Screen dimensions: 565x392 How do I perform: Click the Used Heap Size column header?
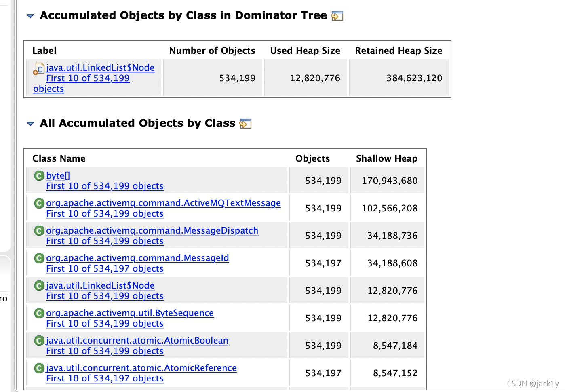305,51
